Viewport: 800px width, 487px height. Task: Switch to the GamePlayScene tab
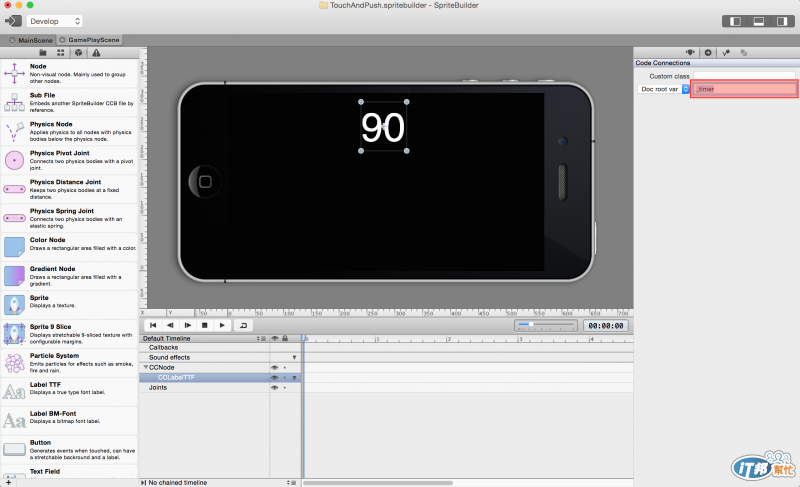click(89, 40)
